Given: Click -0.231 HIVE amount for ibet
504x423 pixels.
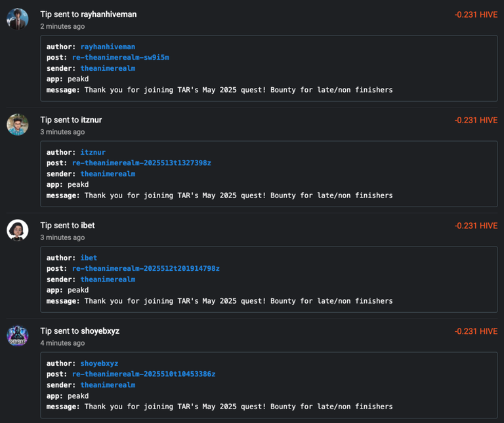Looking at the screenshot, I should [x=476, y=226].
